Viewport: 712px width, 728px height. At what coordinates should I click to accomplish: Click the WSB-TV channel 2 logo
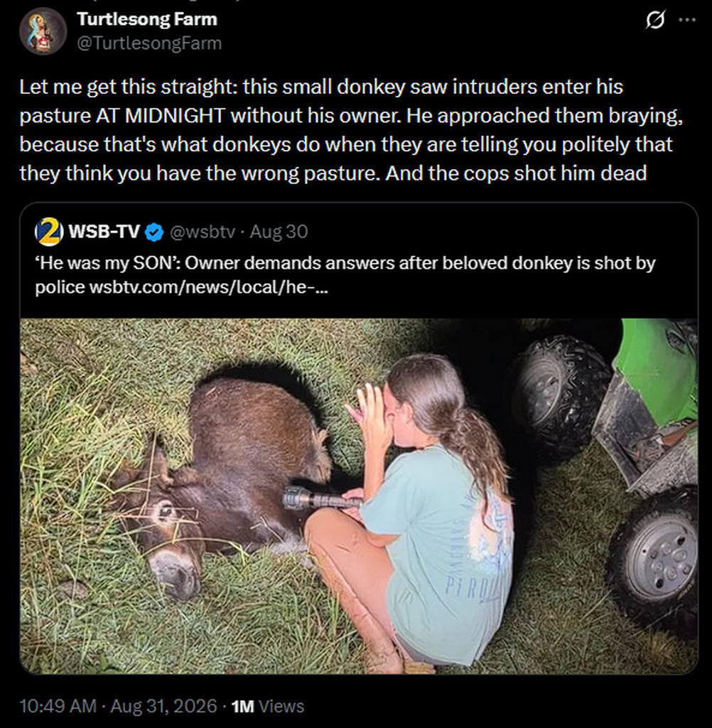click(49, 232)
